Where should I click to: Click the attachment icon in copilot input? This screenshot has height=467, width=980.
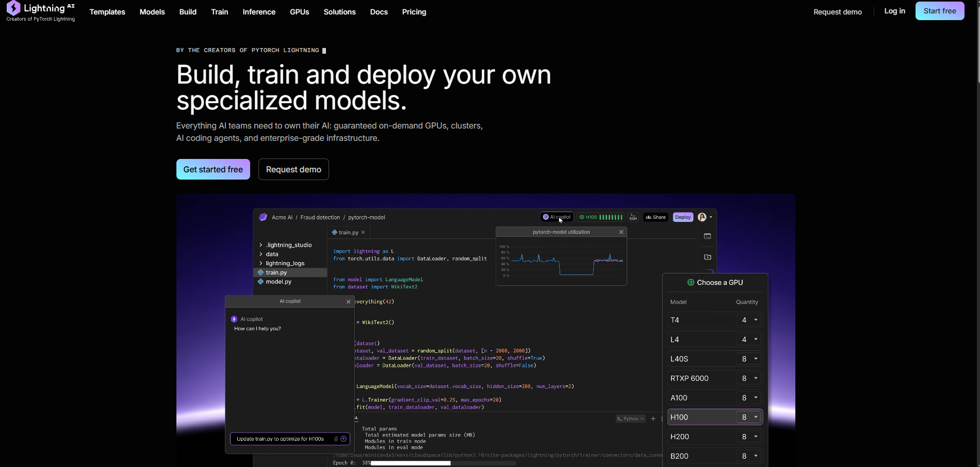(x=336, y=439)
